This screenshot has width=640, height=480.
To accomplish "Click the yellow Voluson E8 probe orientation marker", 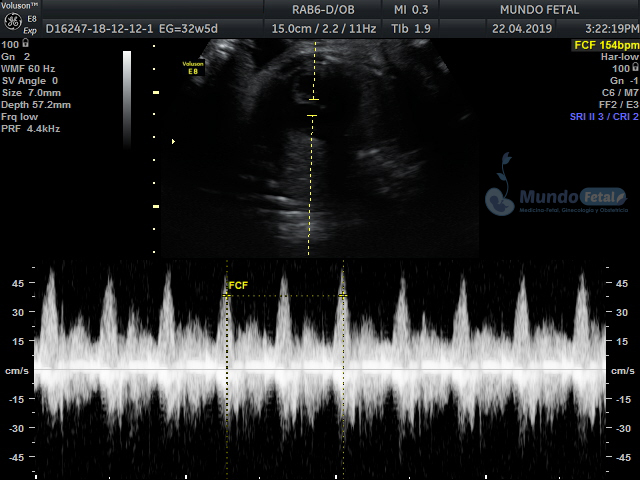I will click(x=193, y=67).
